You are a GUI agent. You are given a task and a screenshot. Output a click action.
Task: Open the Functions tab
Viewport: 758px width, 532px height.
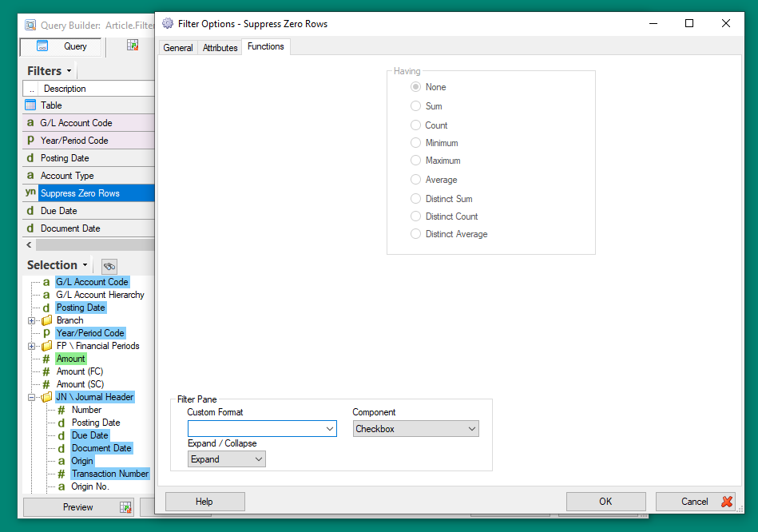coord(266,46)
